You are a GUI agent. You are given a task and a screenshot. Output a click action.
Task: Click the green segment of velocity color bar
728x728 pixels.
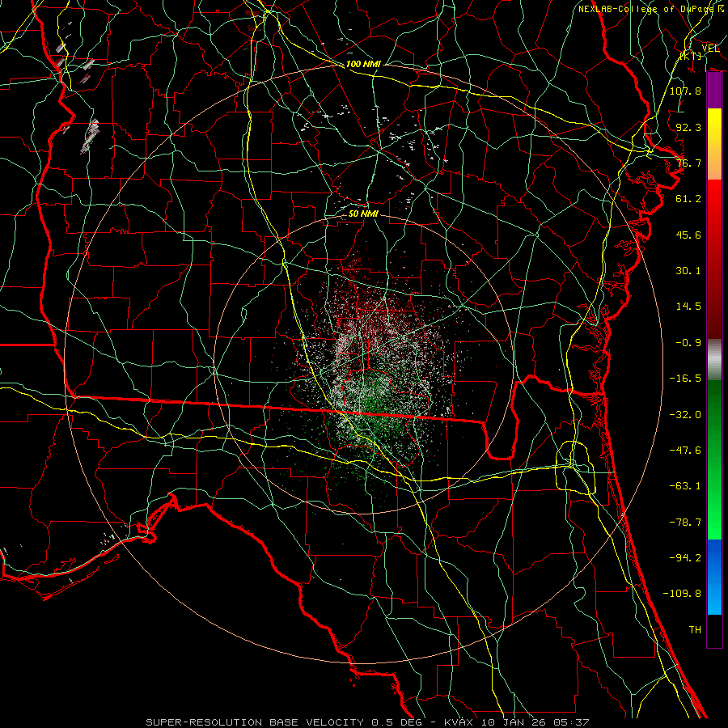tap(714, 459)
